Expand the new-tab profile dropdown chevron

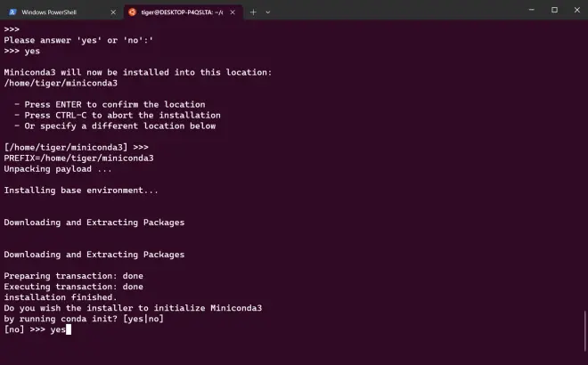pos(268,12)
